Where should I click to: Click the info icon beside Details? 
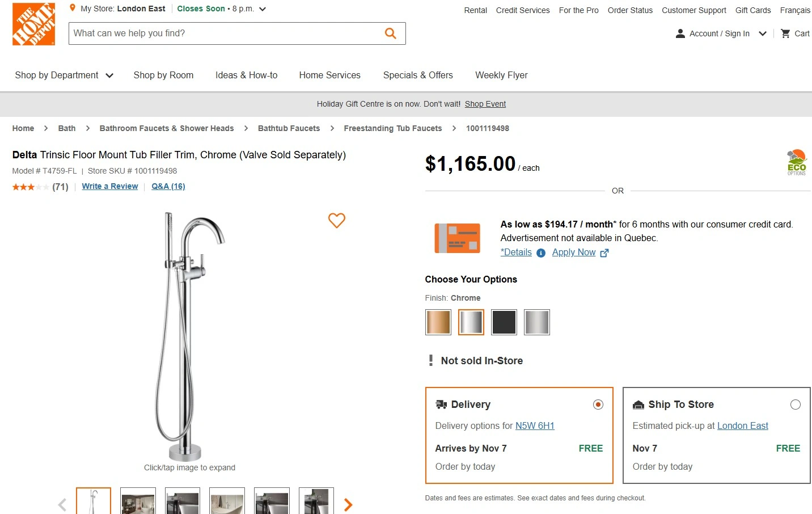click(x=541, y=253)
